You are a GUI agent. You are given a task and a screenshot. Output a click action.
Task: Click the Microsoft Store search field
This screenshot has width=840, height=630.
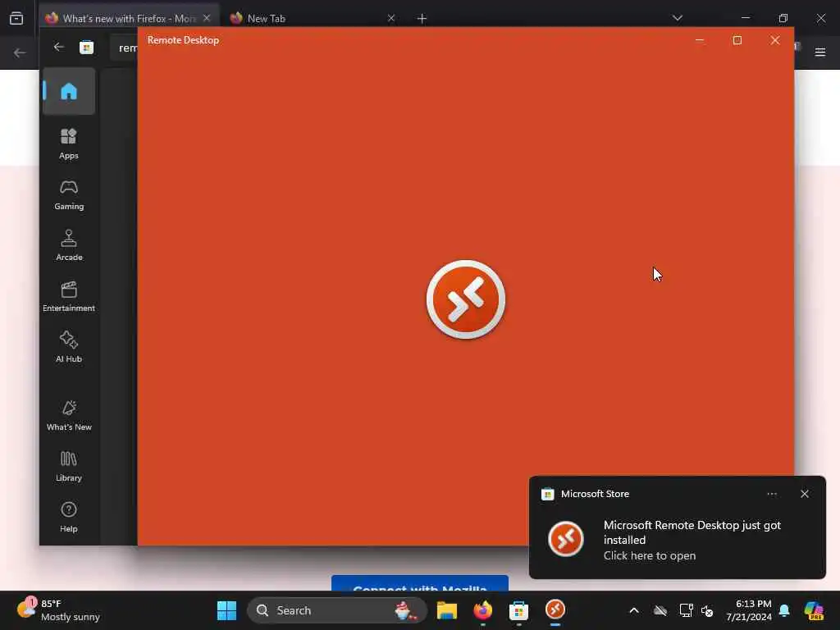125,48
